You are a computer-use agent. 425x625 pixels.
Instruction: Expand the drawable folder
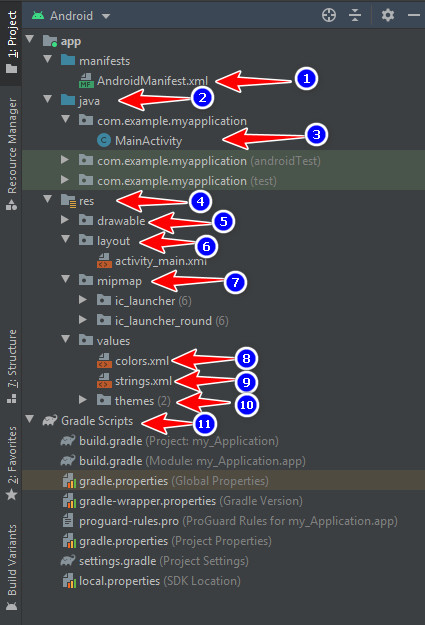click(65, 220)
